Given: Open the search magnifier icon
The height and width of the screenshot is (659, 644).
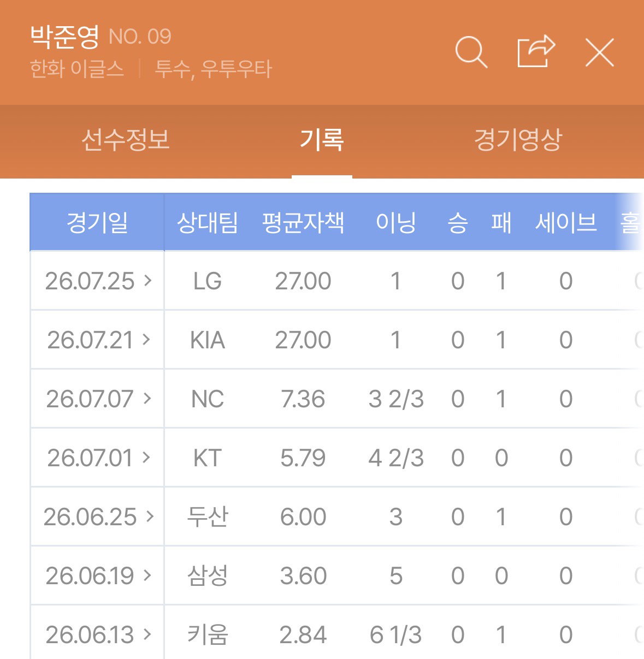Looking at the screenshot, I should [471, 52].
